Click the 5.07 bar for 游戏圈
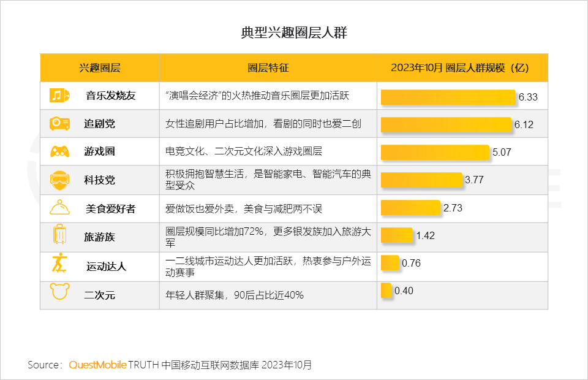 435,152
